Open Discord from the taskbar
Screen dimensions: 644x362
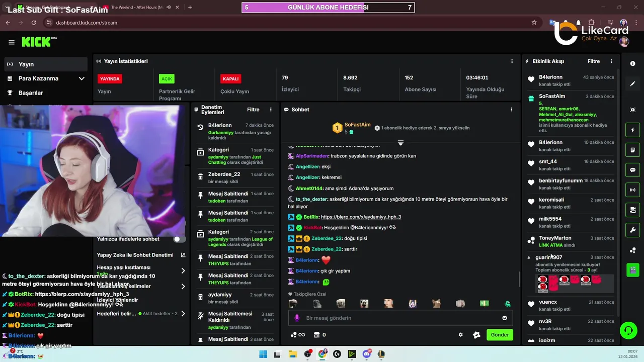[x=367, y=354]
